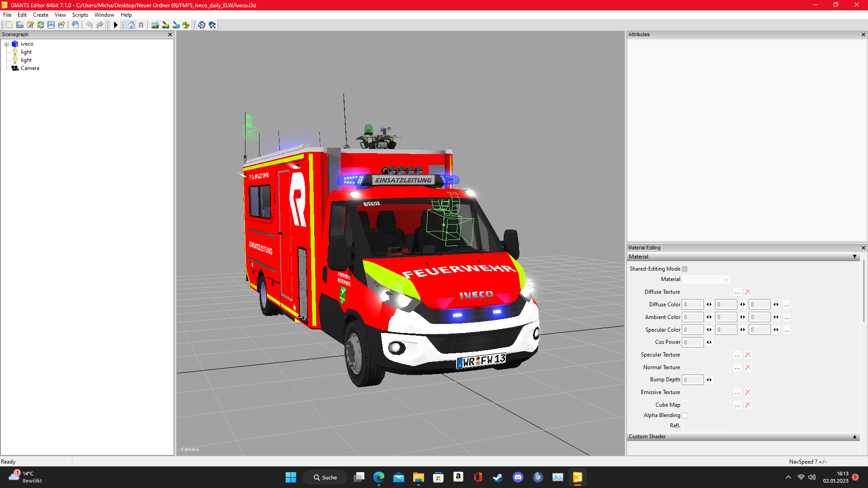868x488 pixels.
Task: Open the Create menu
Action: [41, 15]
